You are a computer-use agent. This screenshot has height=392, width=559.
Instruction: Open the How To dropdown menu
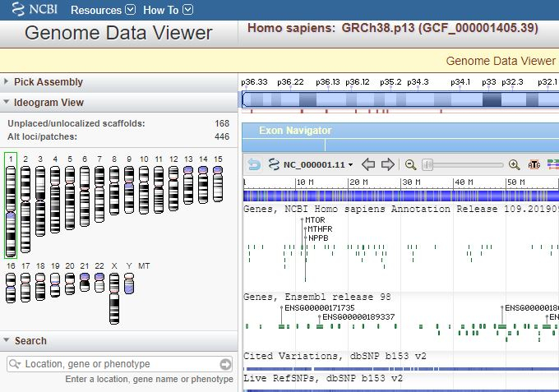168,10
